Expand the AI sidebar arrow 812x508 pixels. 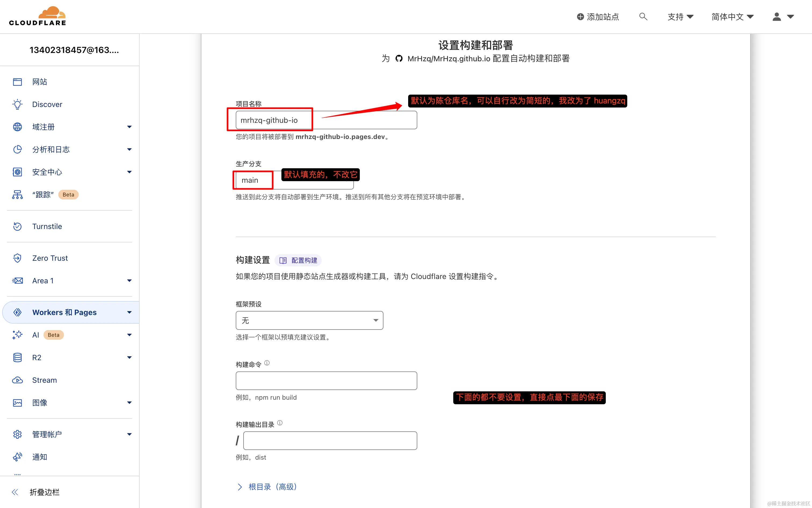pos(129,335)
